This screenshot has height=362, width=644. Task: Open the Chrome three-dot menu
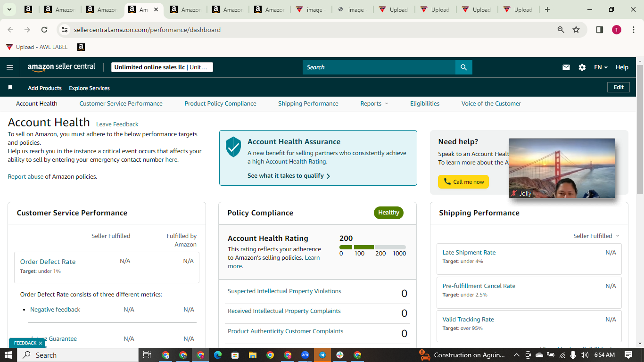(634, 30)
